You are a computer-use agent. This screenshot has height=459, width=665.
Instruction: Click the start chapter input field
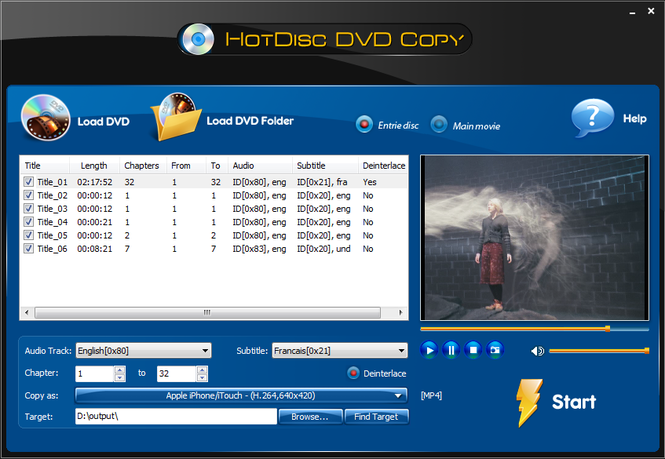[95, 374]
